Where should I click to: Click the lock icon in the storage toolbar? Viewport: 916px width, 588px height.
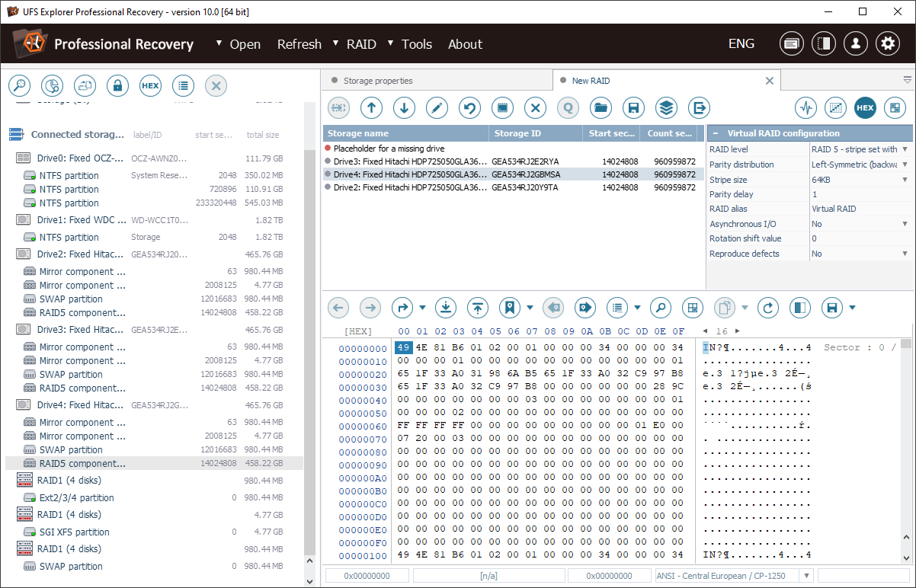click(x=117, y=85)
